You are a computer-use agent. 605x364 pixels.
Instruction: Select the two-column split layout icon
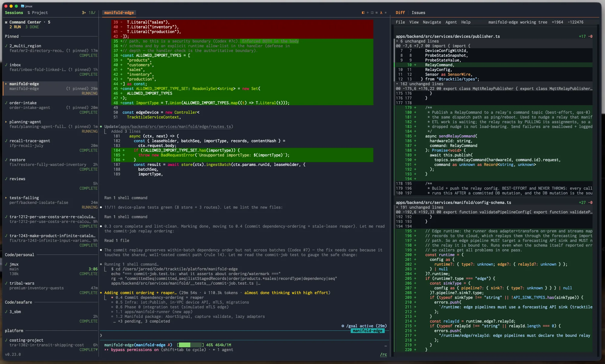coord(372,13)
